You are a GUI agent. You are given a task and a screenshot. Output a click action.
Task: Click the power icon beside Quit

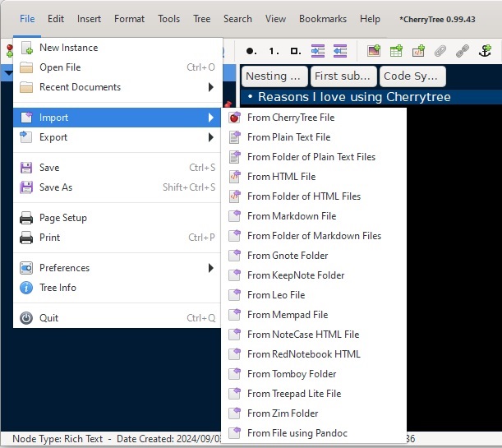pos(26,318)
